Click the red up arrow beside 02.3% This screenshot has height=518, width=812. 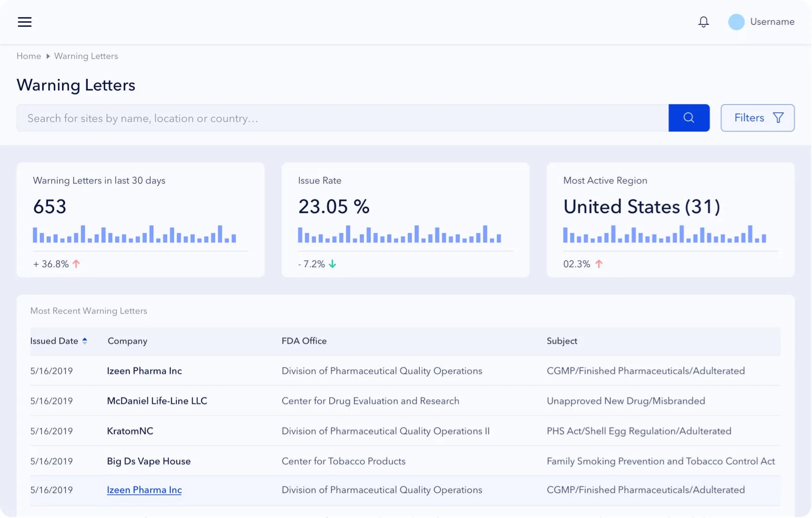pyautogui.click(x=599, y=264)
